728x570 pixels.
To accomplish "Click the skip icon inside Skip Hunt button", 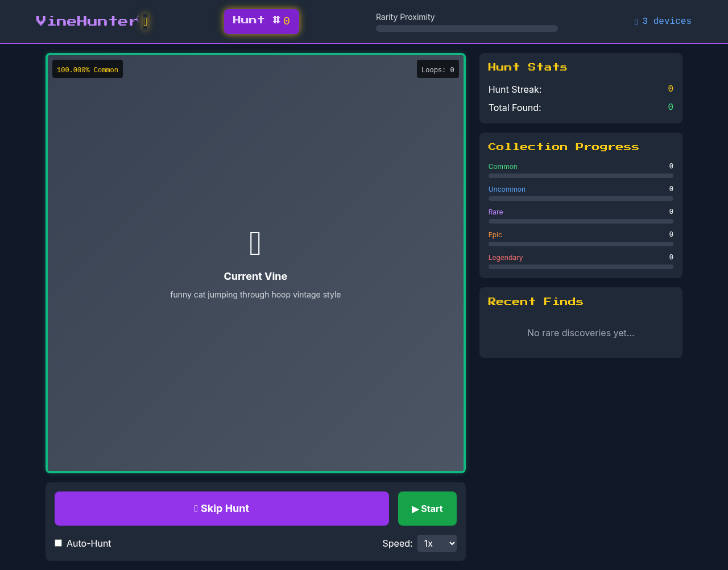I will tap(195, 509).
